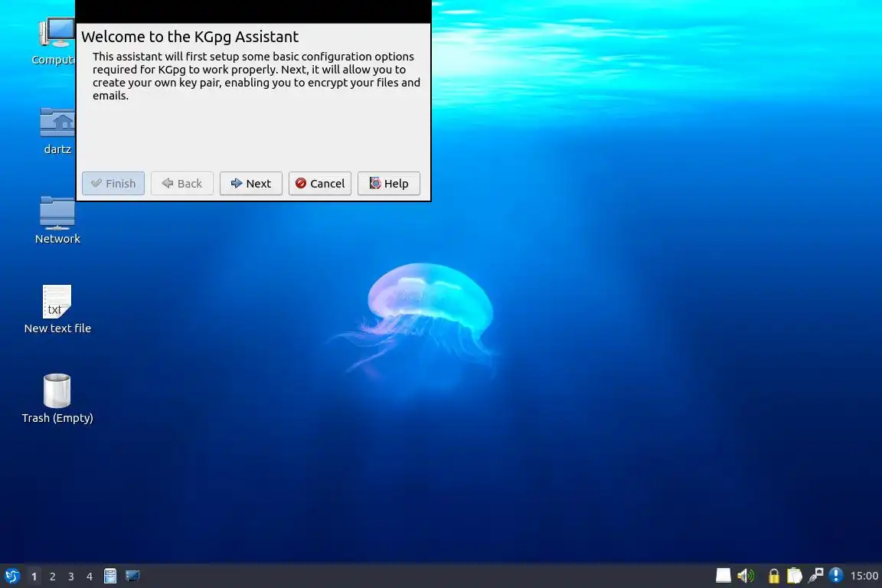Viewport: 882px width, 588px height.
Task: Click Next in the KGpg Assistant
Action: 251,184
